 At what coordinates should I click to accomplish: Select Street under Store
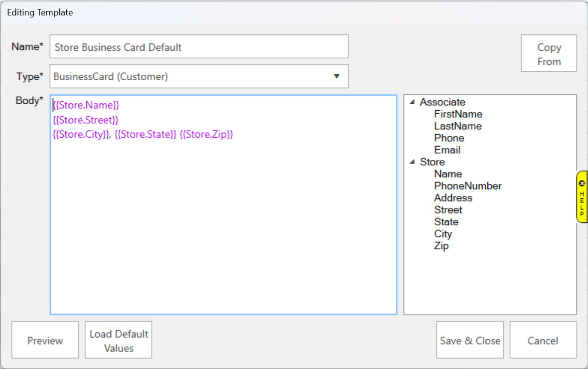448,210
